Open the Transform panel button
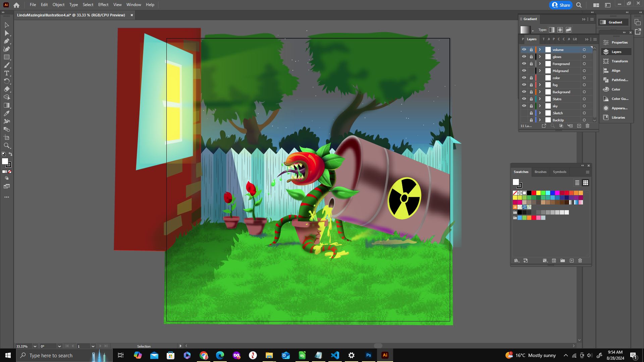The width and height of the screenshot is (644, 362). tap(616, 61)
